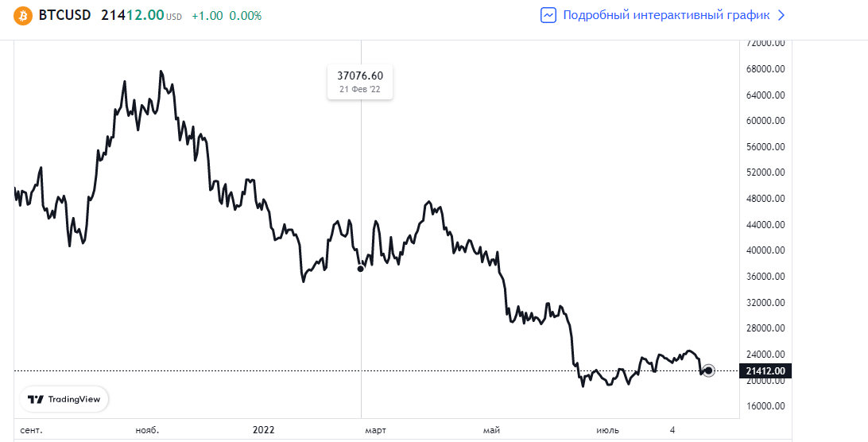Click the current price marker dot on chart
This screenshot has width=868, height=442.
click(x=708, y=370)
